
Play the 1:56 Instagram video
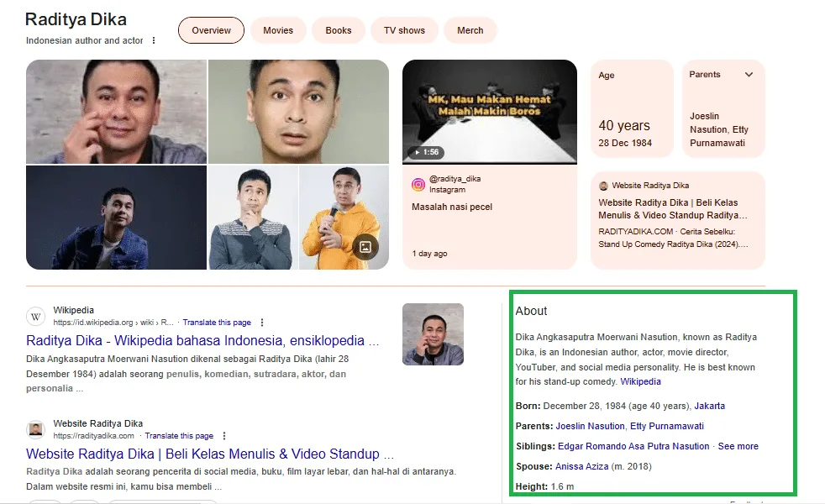click(x=489, y=112)
